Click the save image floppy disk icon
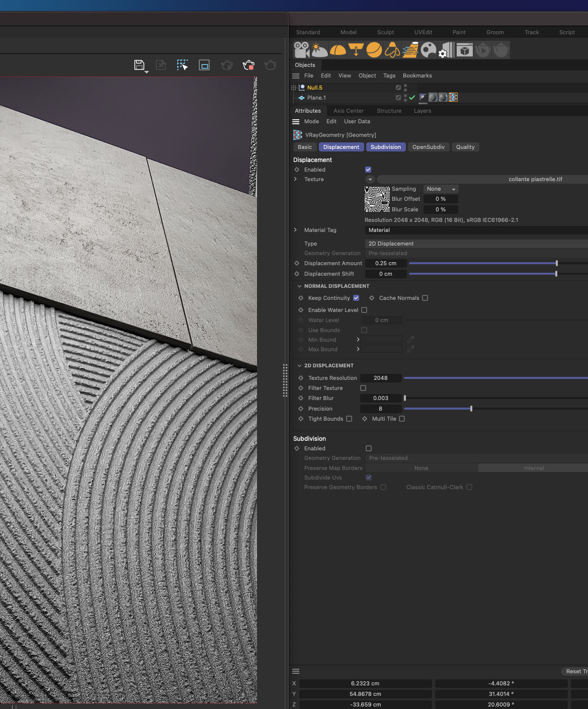The width and height of the screenshot is (588, 709). 139,65
